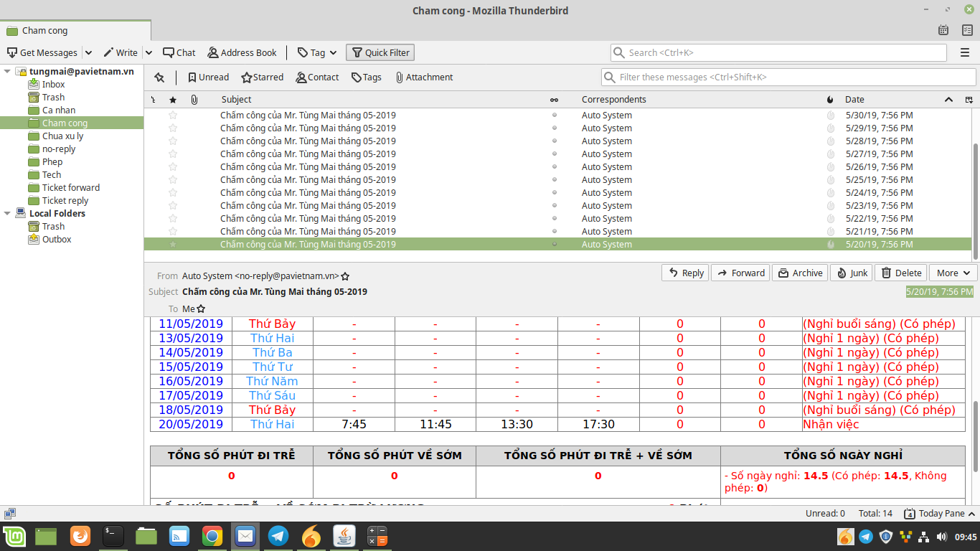
Task: Open the Address Book
Action: point(242,52)
